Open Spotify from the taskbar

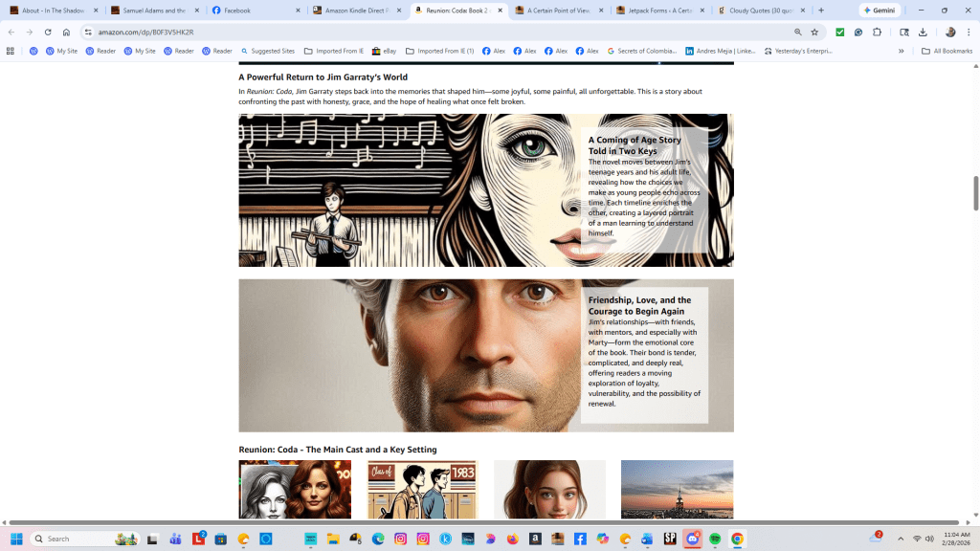[715, 539]
